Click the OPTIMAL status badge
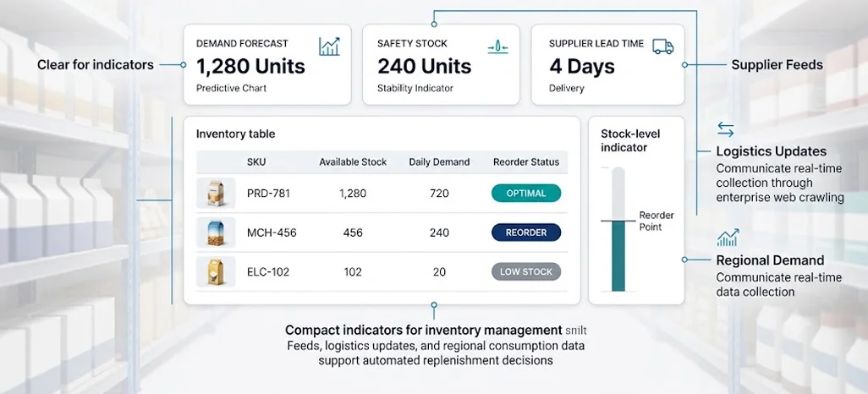Viewport: 868px width, 394px height. click(526, 193)
